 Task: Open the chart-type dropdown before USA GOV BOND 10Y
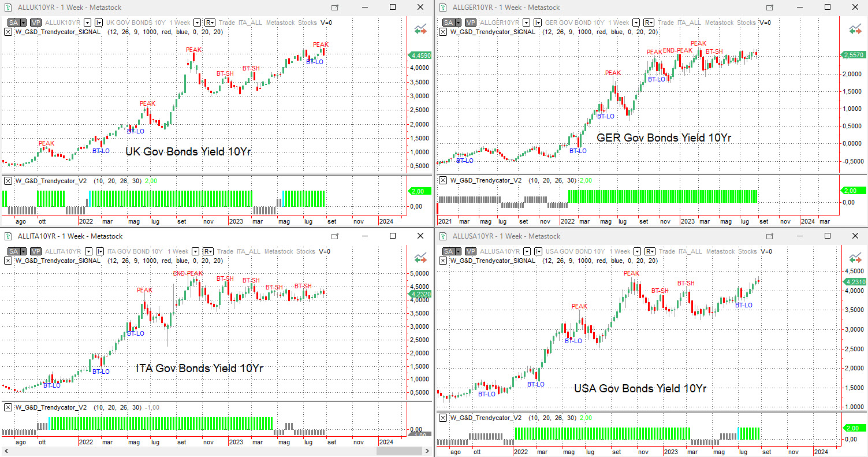[x=538, y=251]
